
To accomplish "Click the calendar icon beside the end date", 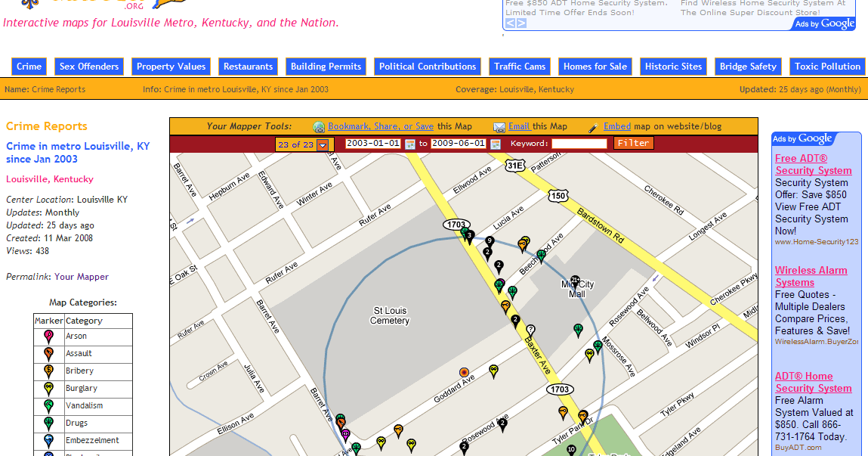I will pyautogui.click(x=496, y=143).
